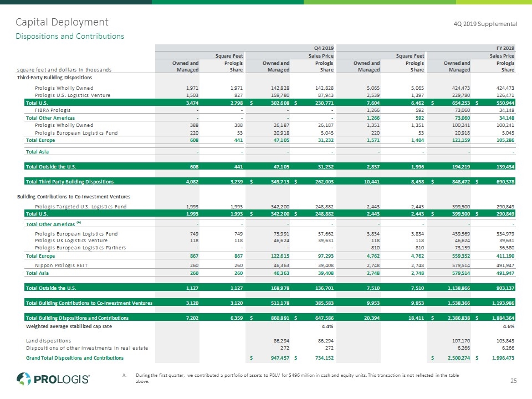This screenshot has height=399, width=532.
Task: Click footnote A about PBLV contribution
Action: pos(291,378)
